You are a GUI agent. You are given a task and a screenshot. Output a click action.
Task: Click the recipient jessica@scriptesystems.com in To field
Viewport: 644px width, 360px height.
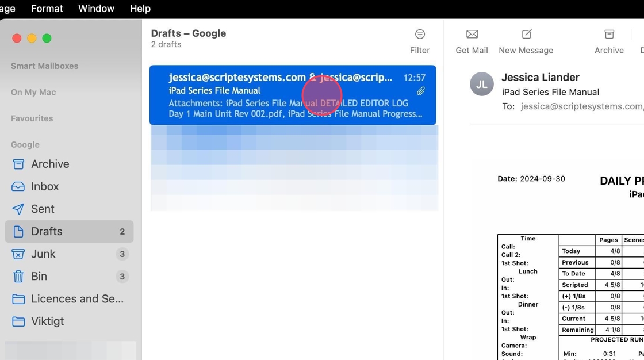point(581,106)
